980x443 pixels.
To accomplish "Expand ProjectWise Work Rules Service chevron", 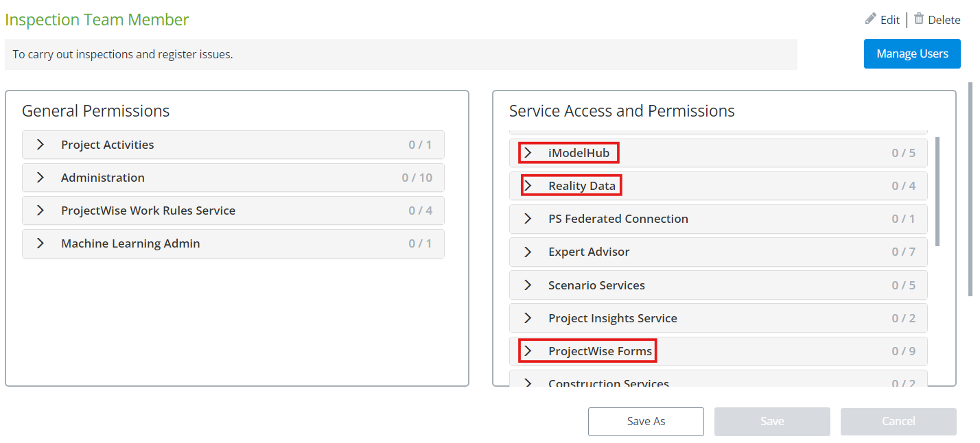I will (x=40, y=211).
